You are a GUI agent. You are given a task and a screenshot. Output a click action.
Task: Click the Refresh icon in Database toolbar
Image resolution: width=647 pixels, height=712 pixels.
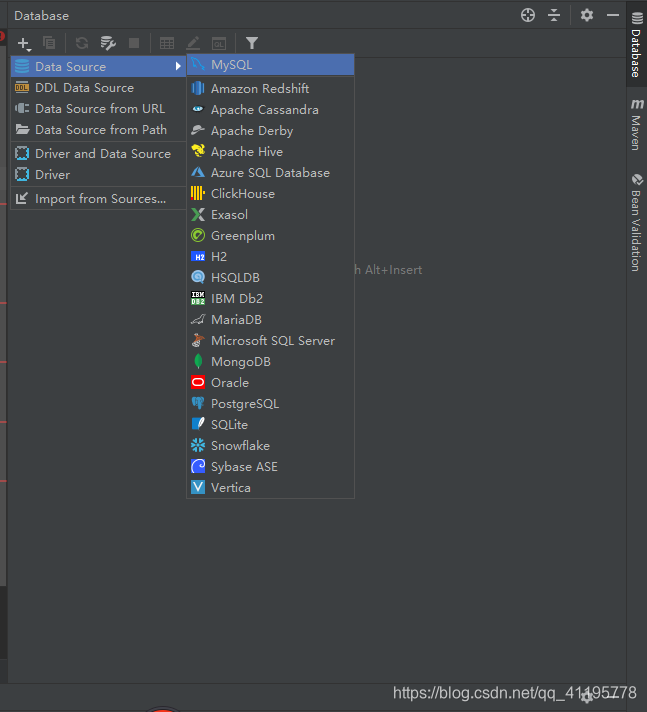click(x=82, y=43)
